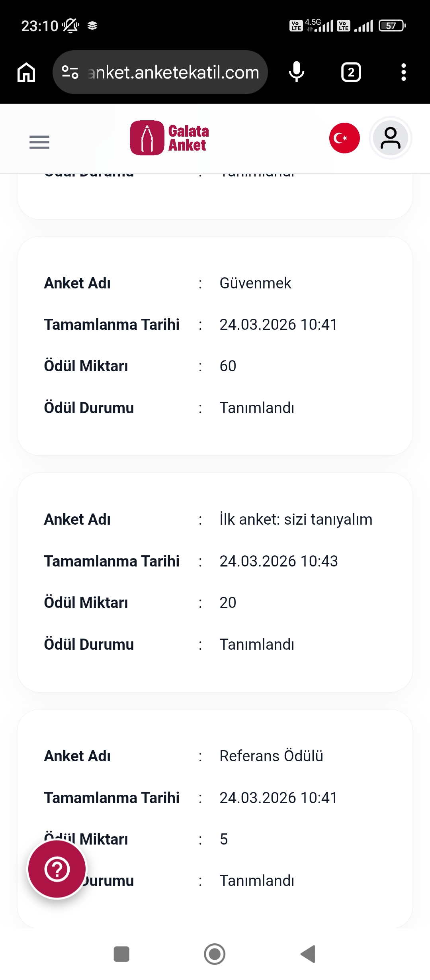Open the browser three-dot overflow menu
The width and height of the screenshot is (430, 980).
pos(403,73)
